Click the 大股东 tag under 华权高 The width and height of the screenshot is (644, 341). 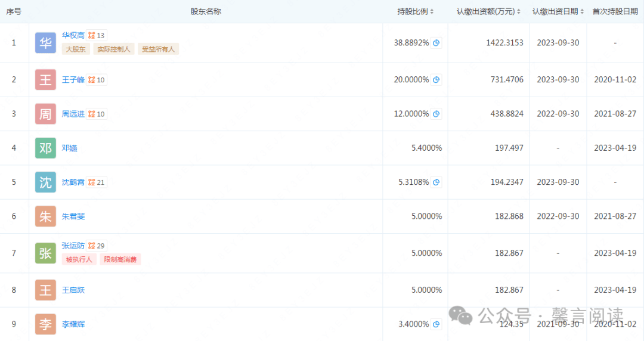tap(76, 49)
